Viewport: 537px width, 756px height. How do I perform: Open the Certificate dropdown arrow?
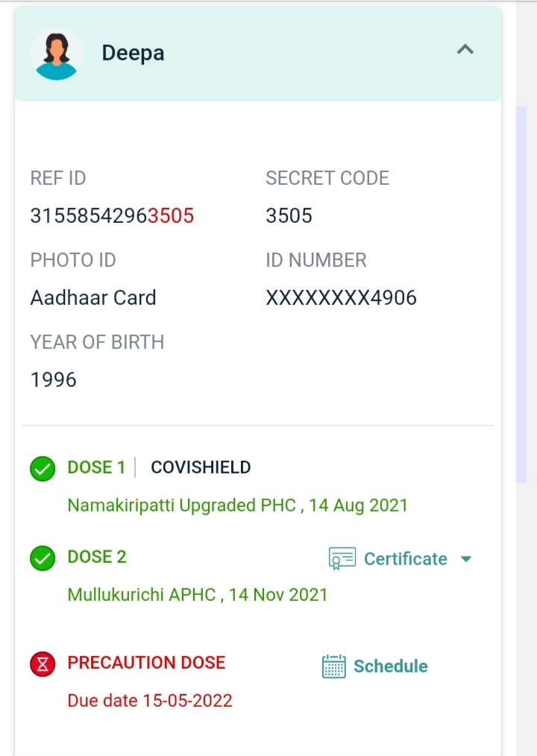[467, 559]
